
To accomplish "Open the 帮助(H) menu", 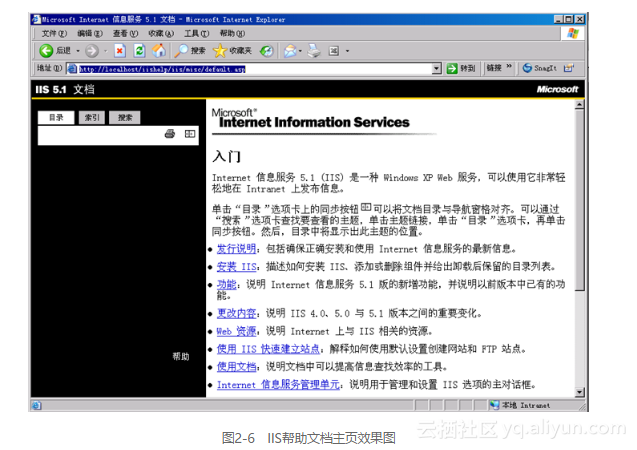I will click(232, 33).
